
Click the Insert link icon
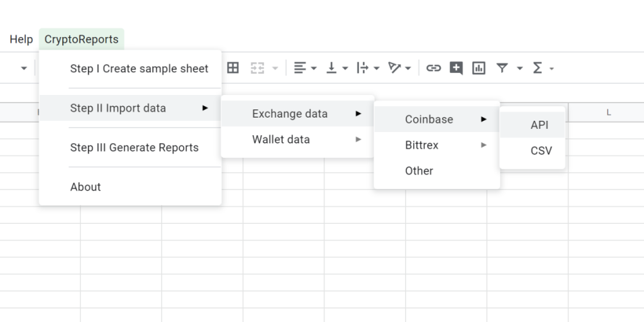pos(433,68)
